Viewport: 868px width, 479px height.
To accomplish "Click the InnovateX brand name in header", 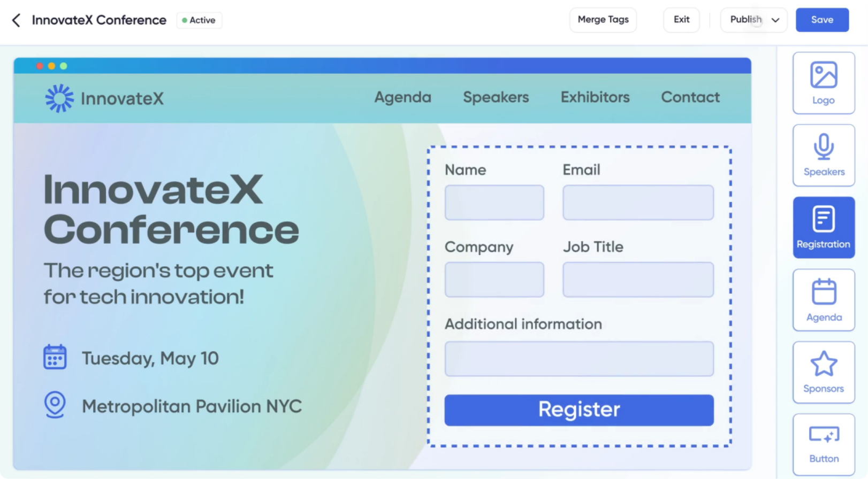I will 122,99.
